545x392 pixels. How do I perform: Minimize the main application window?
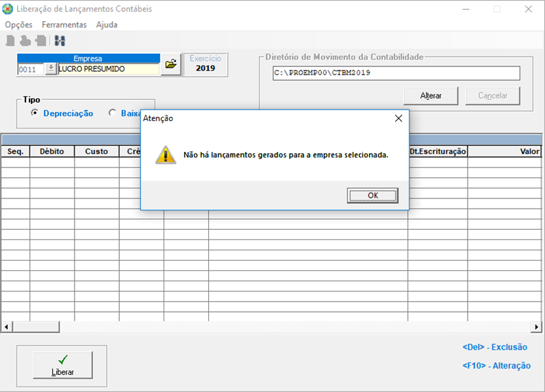466,9
